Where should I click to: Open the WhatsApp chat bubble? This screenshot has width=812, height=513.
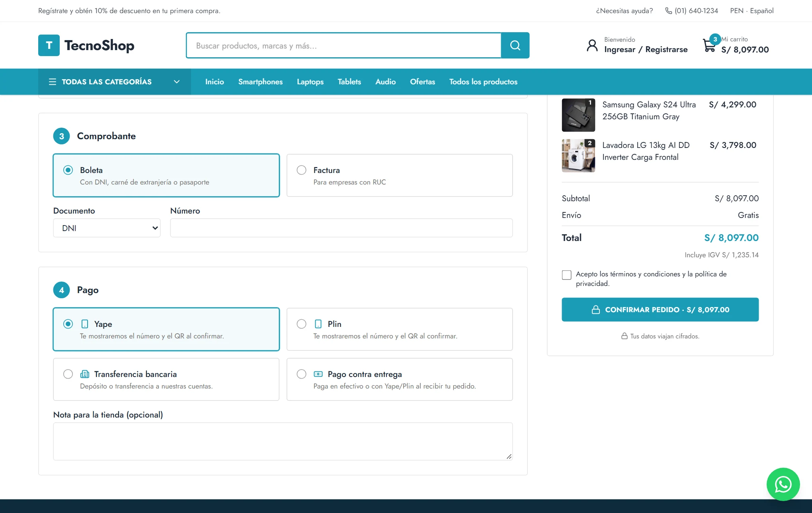(783, 484)
